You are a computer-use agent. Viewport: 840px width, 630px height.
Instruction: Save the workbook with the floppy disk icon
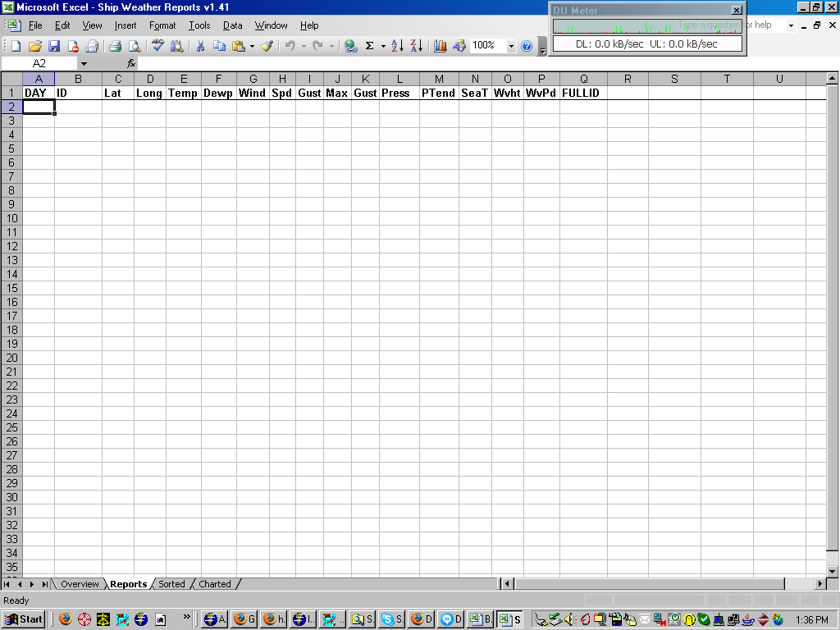coord(53,46)
